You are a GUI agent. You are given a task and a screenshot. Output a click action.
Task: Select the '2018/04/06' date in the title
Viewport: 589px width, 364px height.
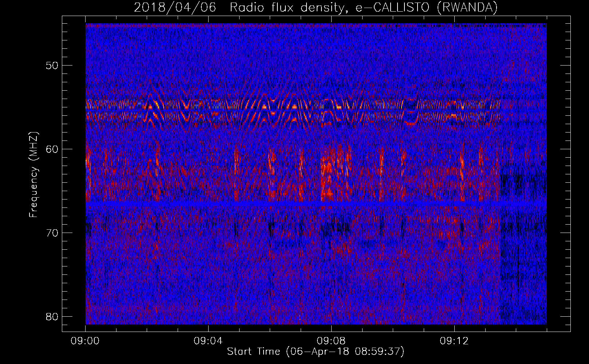[x=175, y=7]
